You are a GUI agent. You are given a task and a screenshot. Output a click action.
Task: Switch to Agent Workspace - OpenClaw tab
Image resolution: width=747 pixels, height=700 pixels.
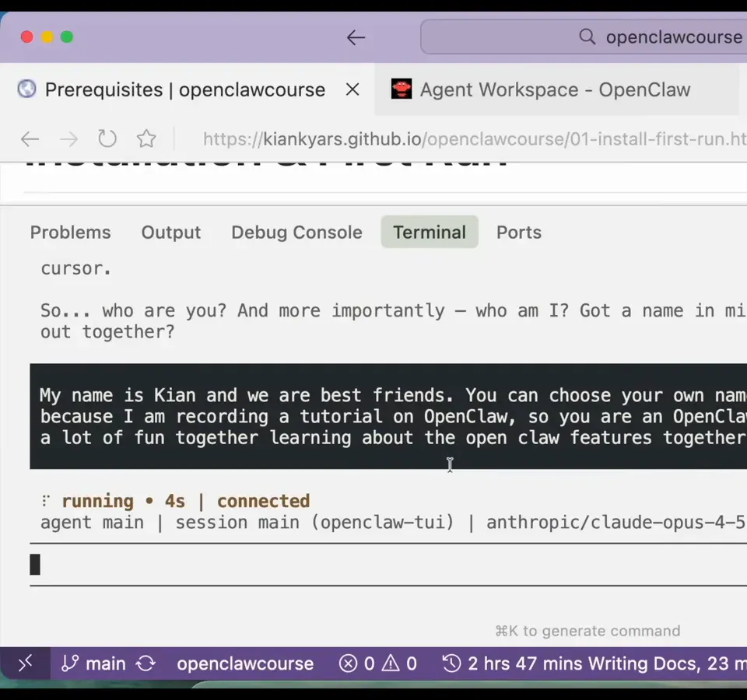pos(556,89)
